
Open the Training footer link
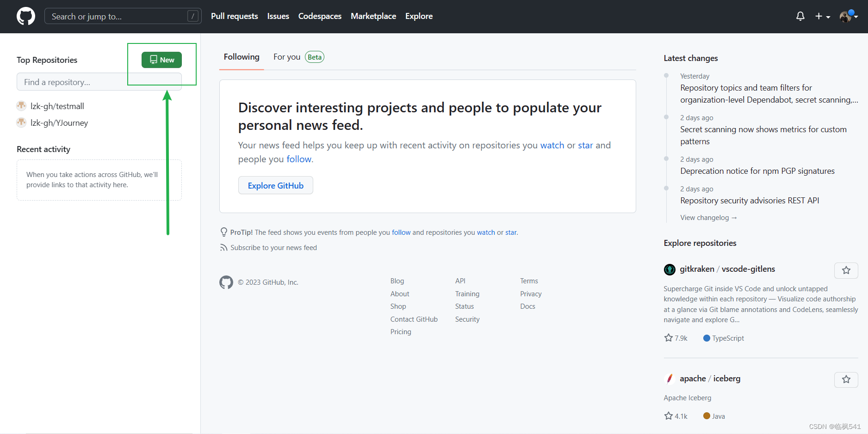[467, 294]
